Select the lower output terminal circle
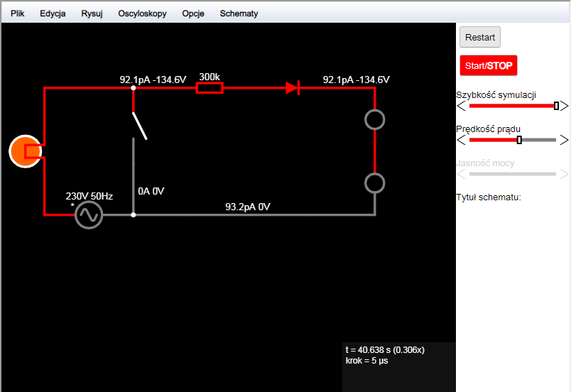Image resolution: width=571 pixels, height=392 pixels. pyautogui.click(x=375, y=183)
